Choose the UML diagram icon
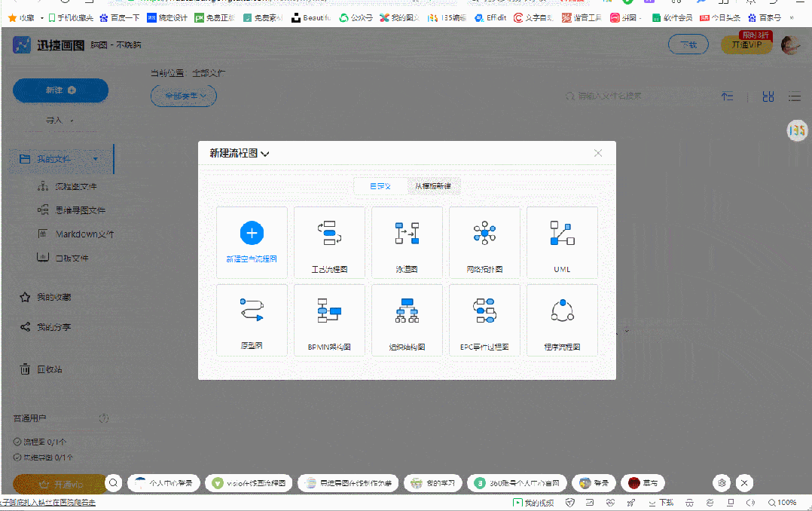Viewport: 812px width, 511px height. pyautogui.click(x=562, y=234)
